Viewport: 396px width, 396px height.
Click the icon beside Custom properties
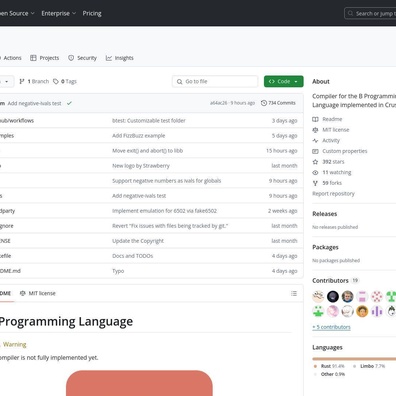tap(315, 151)
